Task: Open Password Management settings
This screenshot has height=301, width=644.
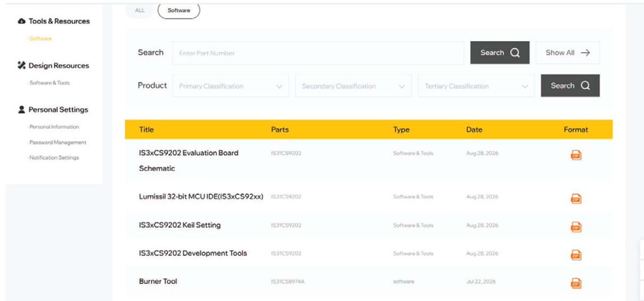Action: pos(58,142)
